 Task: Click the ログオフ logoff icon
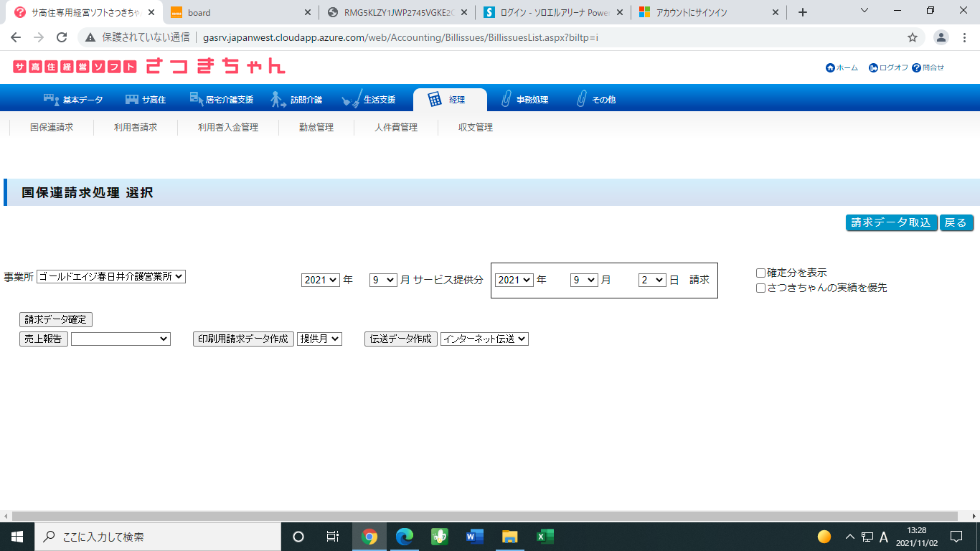click(x=873, y=67)
